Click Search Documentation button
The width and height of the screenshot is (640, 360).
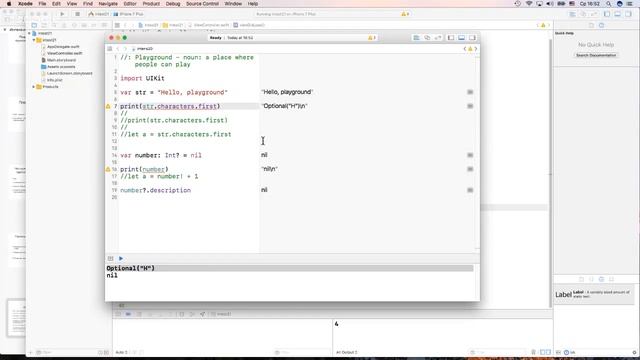point(596,55)
